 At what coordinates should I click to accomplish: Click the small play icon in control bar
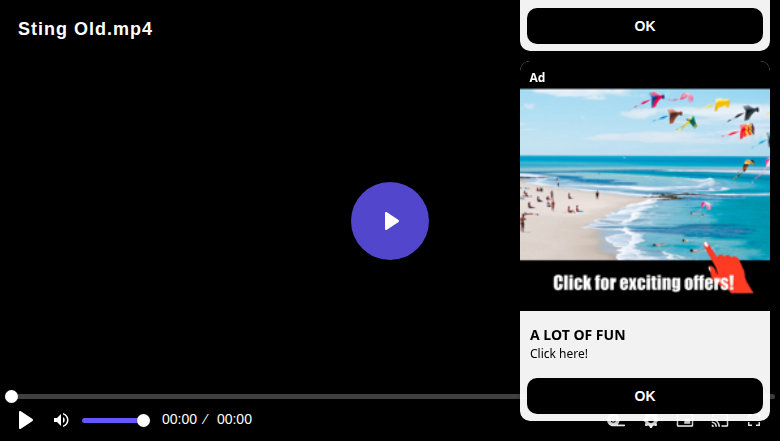(x=25, y=420)
